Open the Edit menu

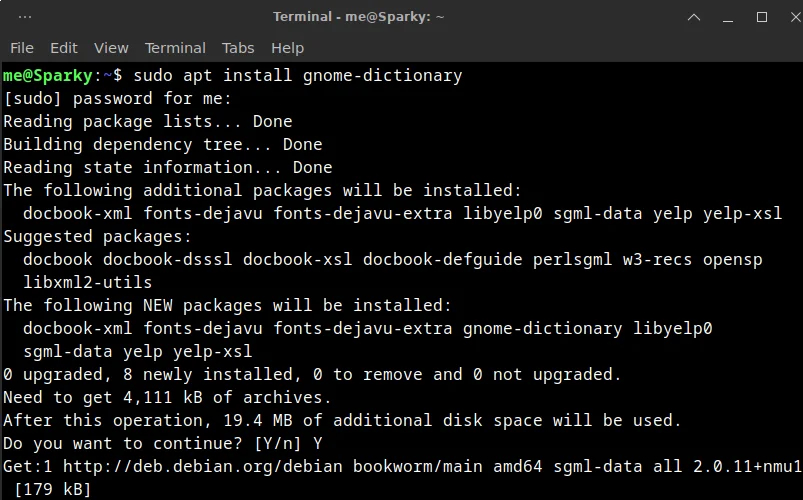tap(64, 48)
